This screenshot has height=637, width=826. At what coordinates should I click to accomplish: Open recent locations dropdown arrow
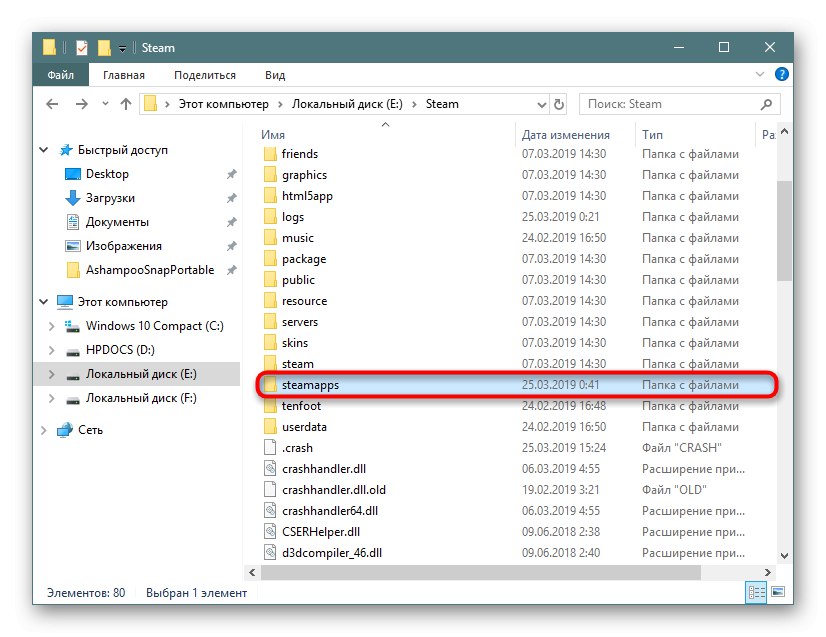click(x=105, y=104)
